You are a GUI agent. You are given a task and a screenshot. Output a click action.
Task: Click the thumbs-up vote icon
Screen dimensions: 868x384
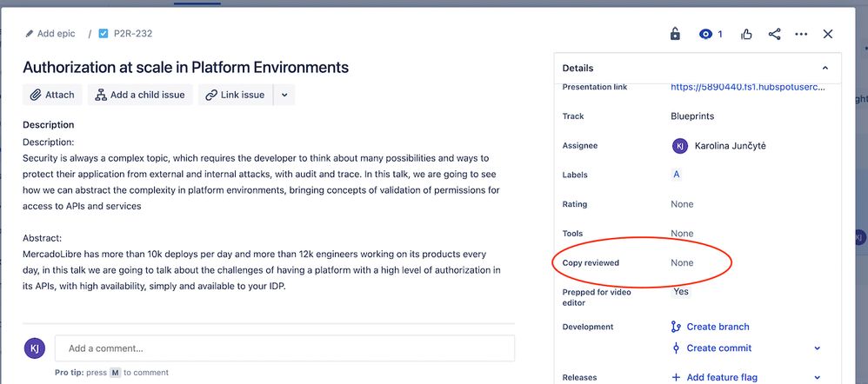(746, 34)
